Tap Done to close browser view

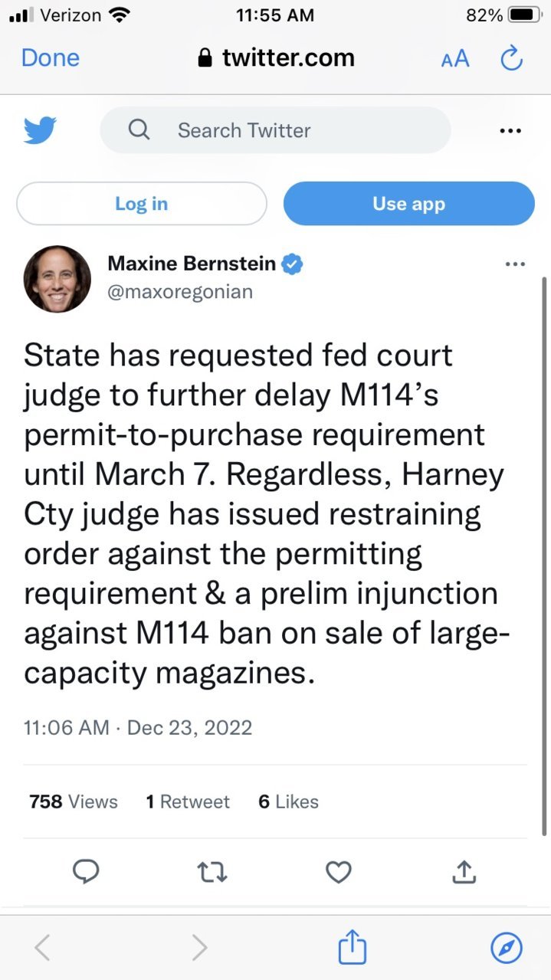click(x=51, y=58)
